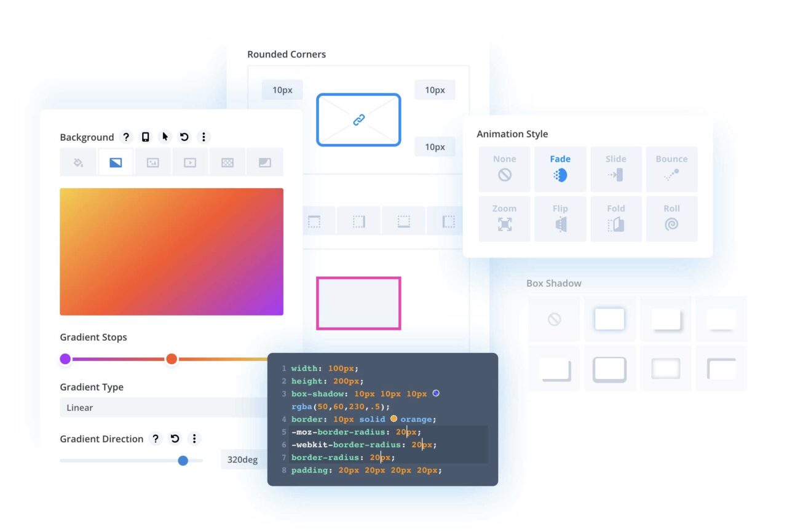Screen dimensions: 787x532
Task: Click the background color paint bucket icon
Action: (x=77, y=162)
